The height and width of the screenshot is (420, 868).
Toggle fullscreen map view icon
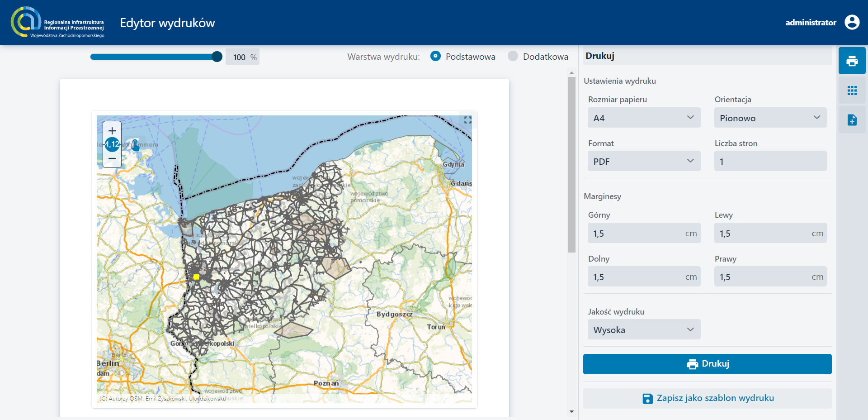468,120
